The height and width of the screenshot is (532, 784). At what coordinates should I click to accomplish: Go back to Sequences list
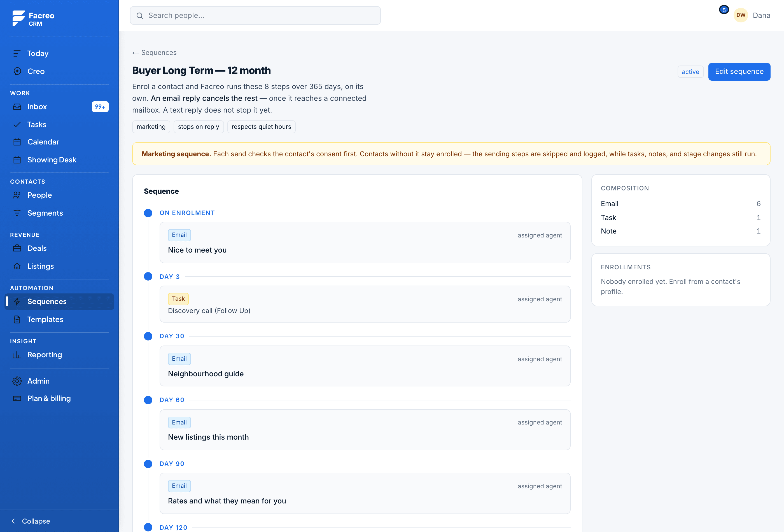point(155,53)
